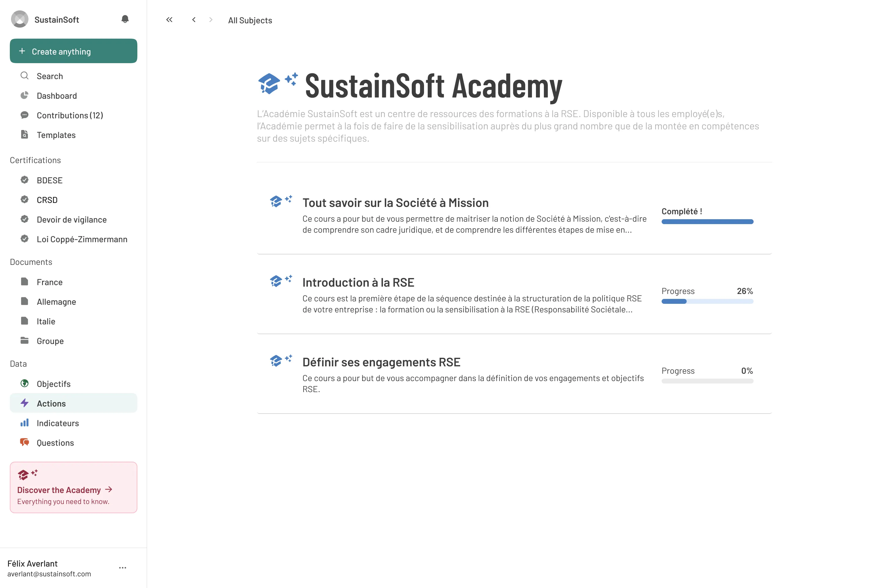Open the Templates menu item
Screen dimensions: 883x588
click(56, 135)
